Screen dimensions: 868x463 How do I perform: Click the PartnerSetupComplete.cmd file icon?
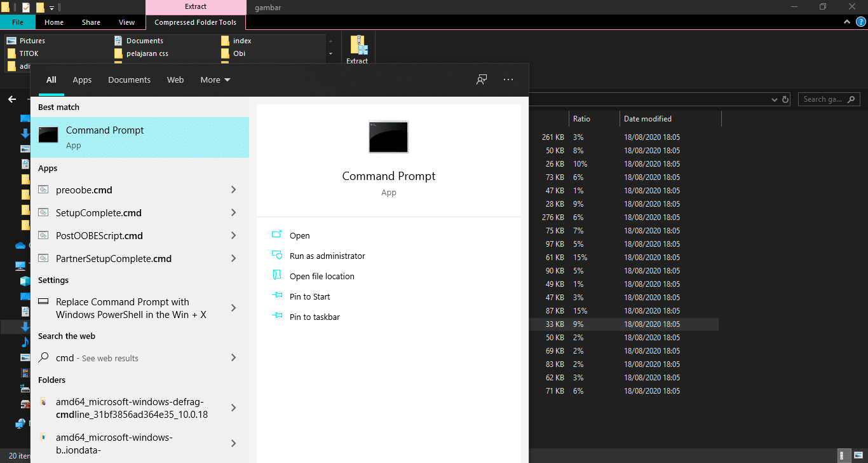43,258
